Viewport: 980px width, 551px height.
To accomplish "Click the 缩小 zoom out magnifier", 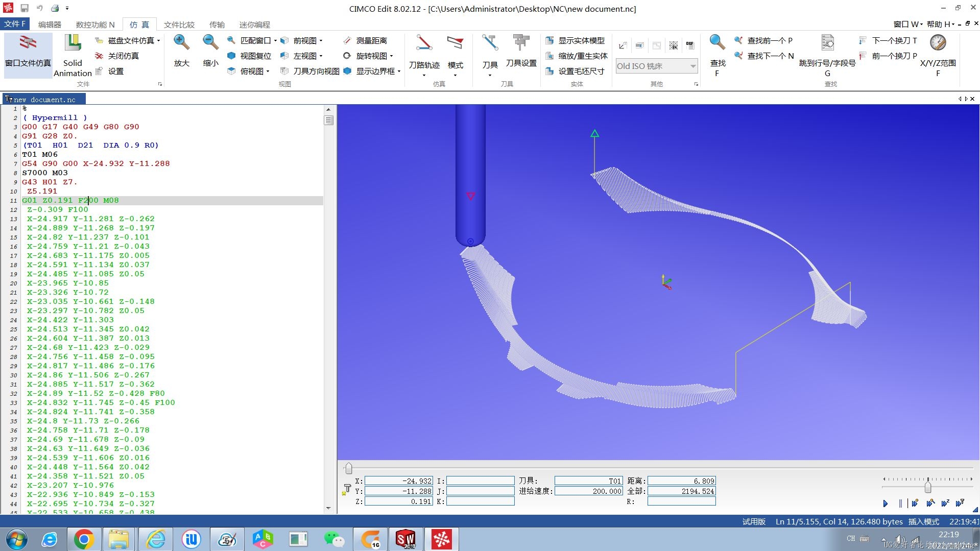I will [210, 51].
